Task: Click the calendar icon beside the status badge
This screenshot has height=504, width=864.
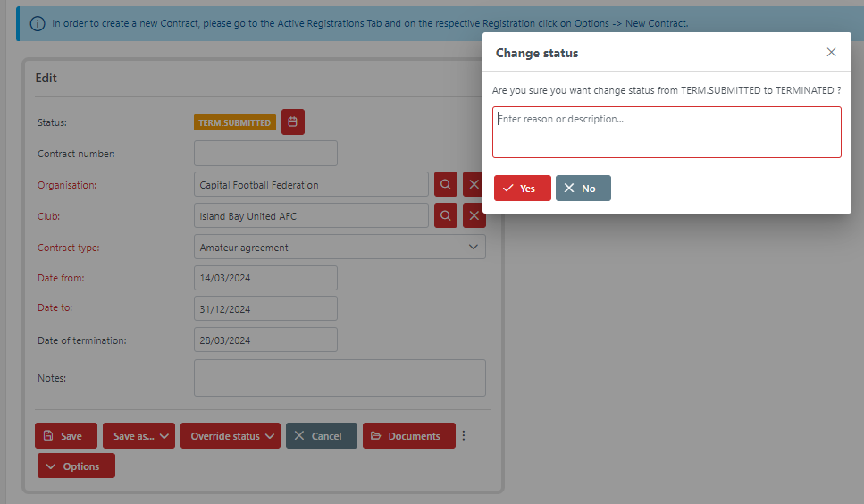Action: [292, 122]
